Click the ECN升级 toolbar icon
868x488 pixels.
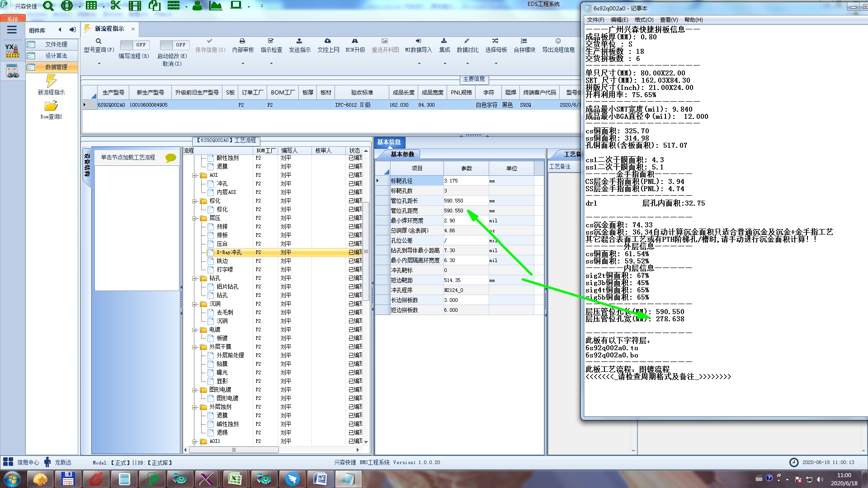[355, 41]
